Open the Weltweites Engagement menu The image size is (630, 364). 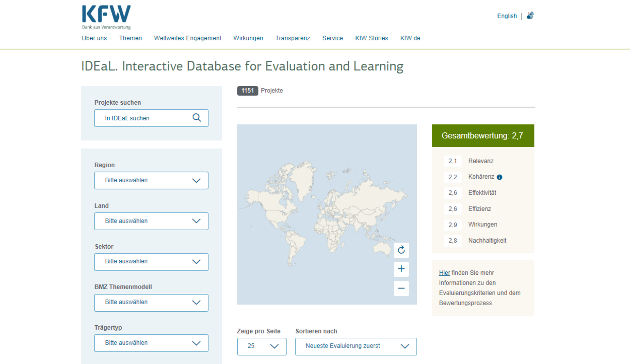coord(188,38)
